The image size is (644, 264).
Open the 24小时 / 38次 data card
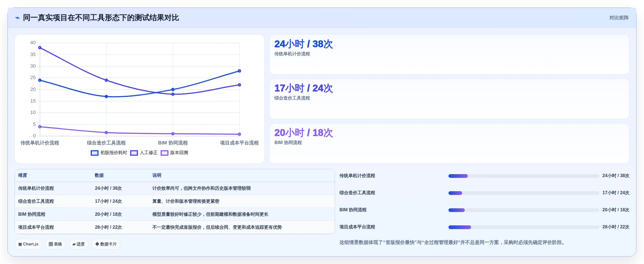(x=449, y=55)
